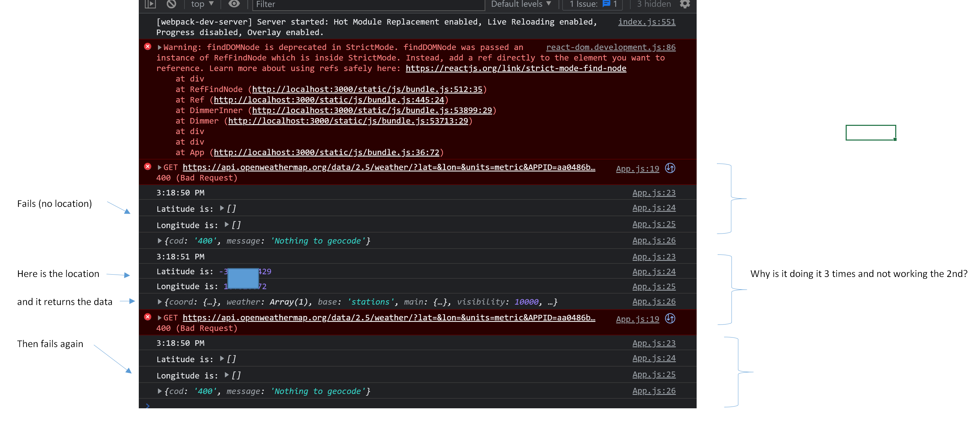Open live expression eye icon

tap(234, 4)
